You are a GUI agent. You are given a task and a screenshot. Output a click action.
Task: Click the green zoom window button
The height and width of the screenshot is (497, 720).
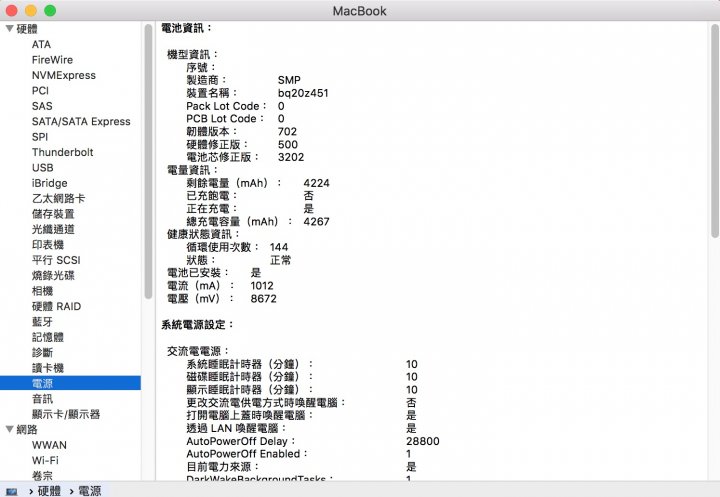(x=50, y=11)
